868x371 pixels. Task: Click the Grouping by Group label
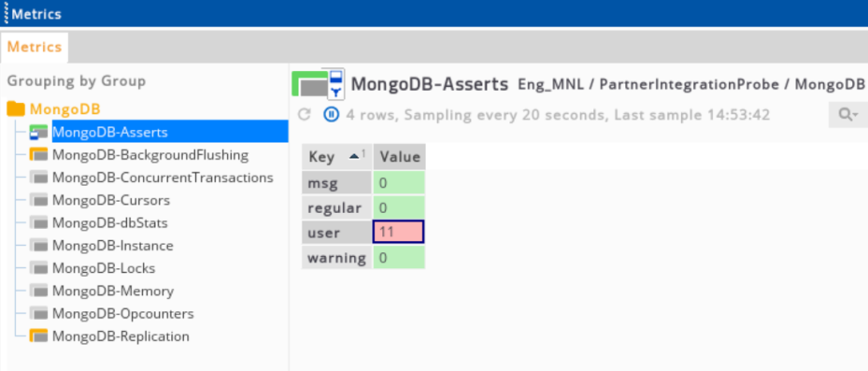(77, 81)
